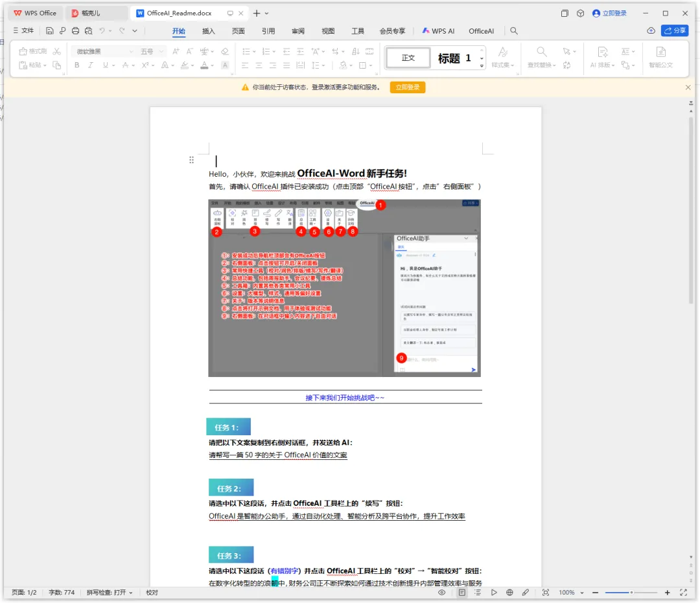Viewport: 700px width, 603px height.
Task: Open the 文件 (File) menu
Action: (x=24, y=31)
